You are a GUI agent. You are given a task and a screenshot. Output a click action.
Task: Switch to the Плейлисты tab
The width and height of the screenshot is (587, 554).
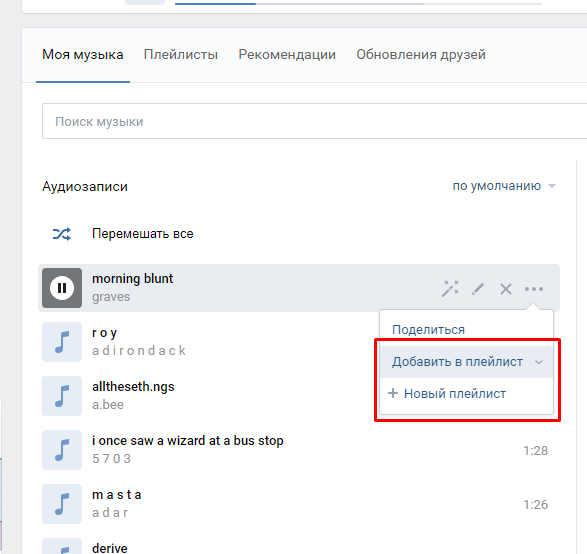(181, 55)
